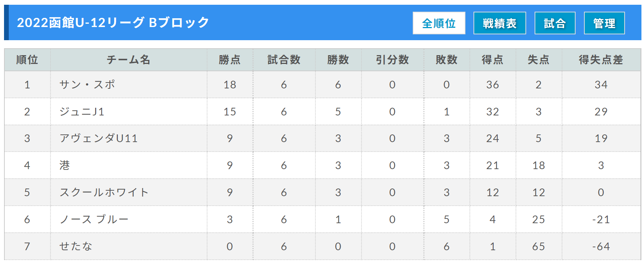This screenshot has width=644, height=263.
Task: Click the 引分数 column header
Action: pyautogui.click(x=392, y=60)
